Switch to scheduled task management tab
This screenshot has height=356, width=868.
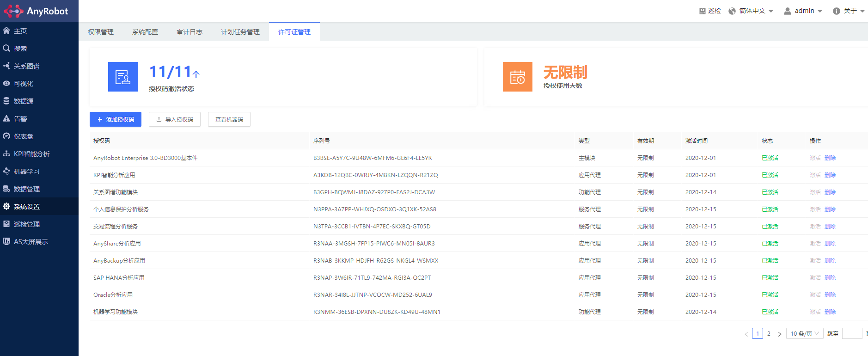click(x=240, y=32)
